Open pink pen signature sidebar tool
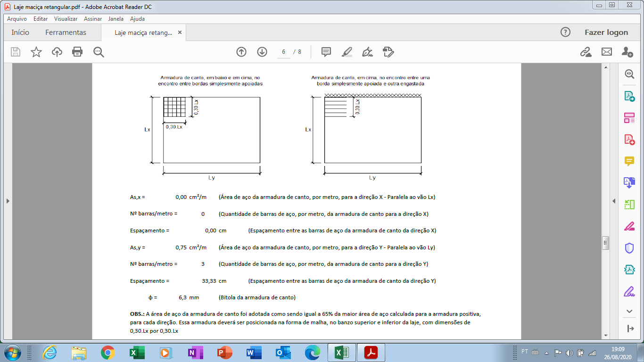 pos(629,226)
